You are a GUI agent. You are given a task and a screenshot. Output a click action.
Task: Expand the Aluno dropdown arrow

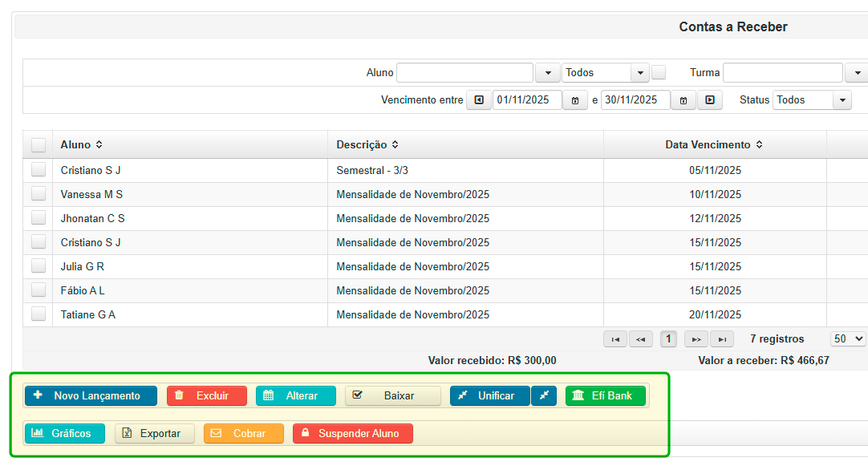point(547,72)
